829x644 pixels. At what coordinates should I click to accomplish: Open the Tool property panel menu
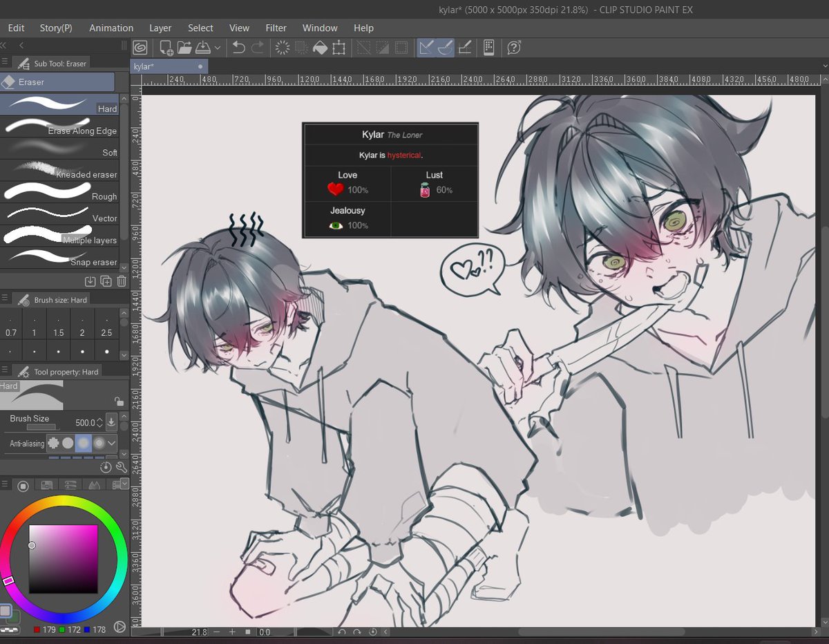(x=5, y=371)
